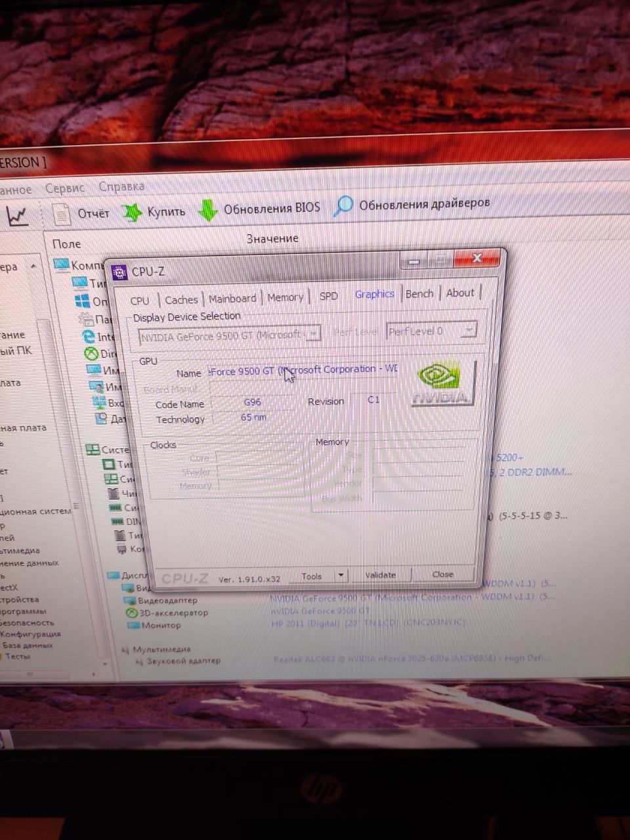Select the Видеоадаптер row icon

pos(129,600)
